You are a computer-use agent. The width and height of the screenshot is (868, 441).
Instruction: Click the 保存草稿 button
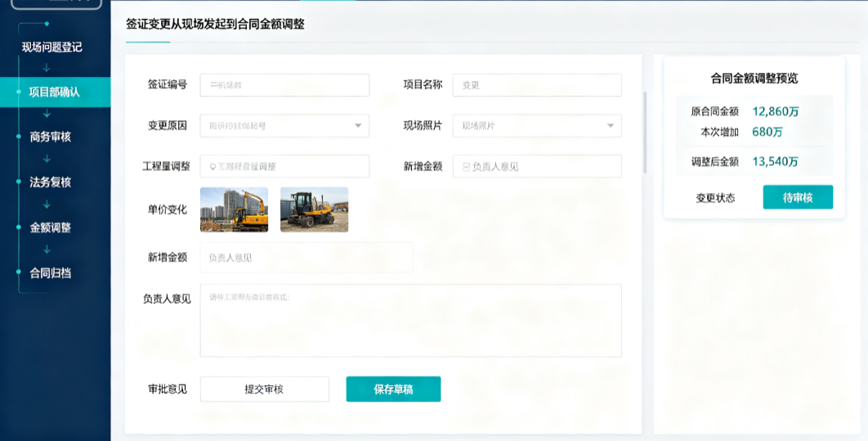394,389
